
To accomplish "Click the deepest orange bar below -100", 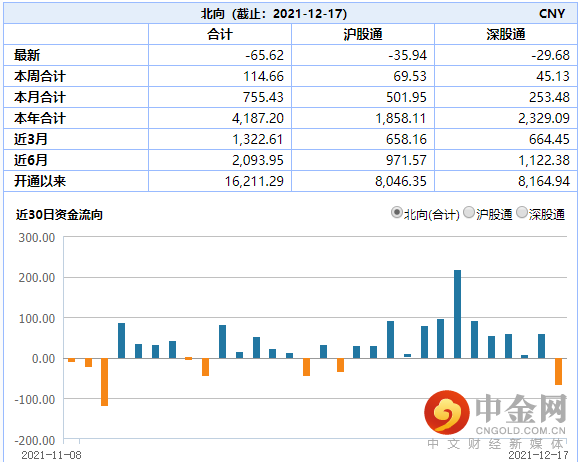I will click(x=104, y=382).
